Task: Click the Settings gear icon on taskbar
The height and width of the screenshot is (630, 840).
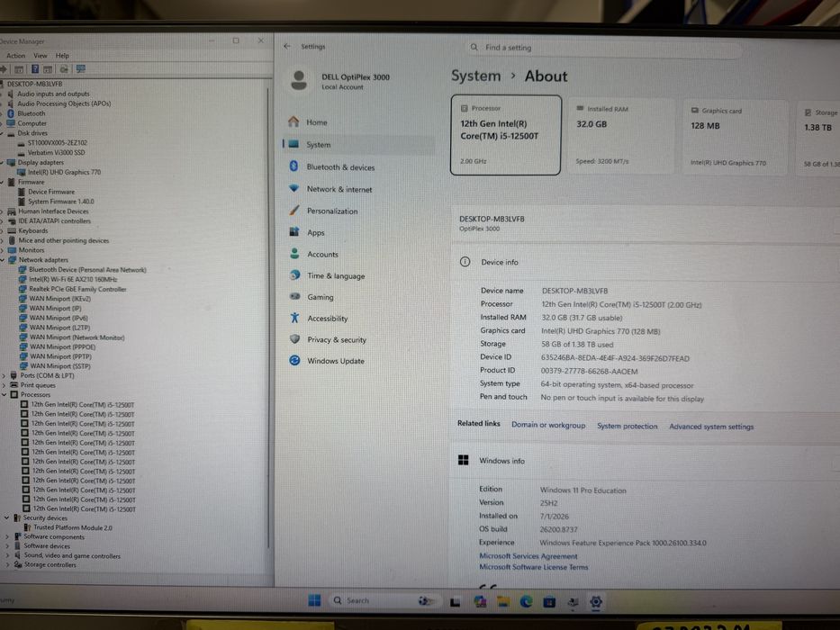Action: click(596, 602)
